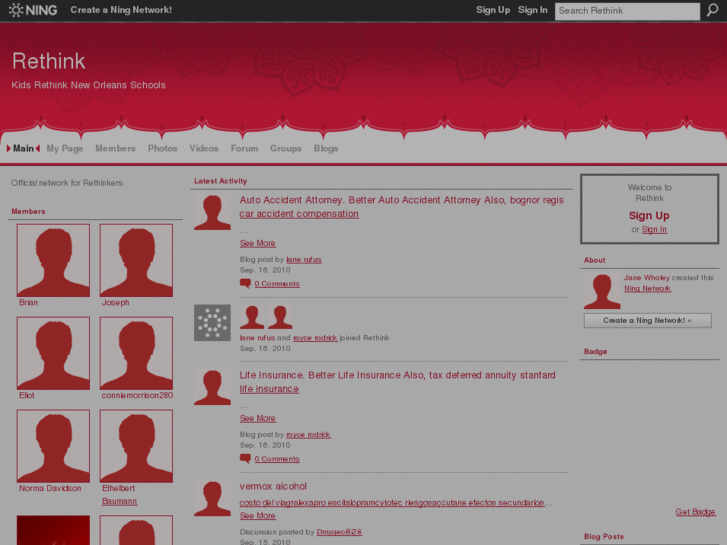Click Jane Wholey's avatar in About

pyautogui.click(x=602, y=291)
